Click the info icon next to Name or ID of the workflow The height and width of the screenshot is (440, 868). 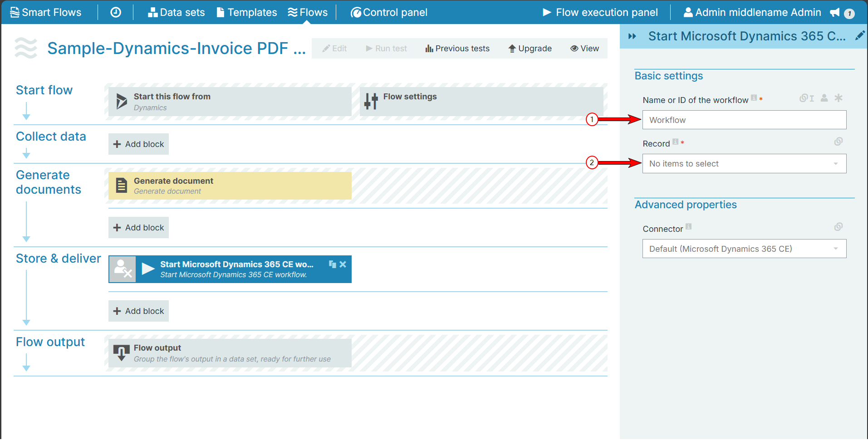pyautogui.click(x=754, y=98)
